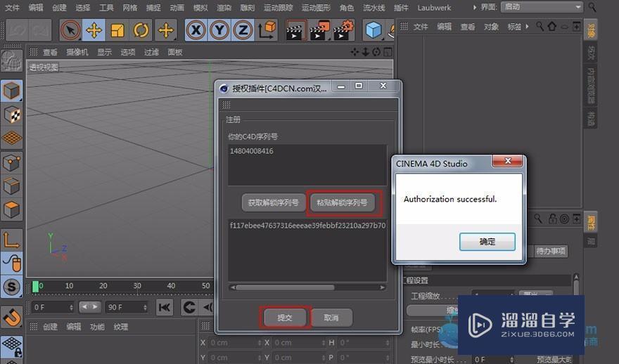Switch to Texture mode checker cube

11,115
